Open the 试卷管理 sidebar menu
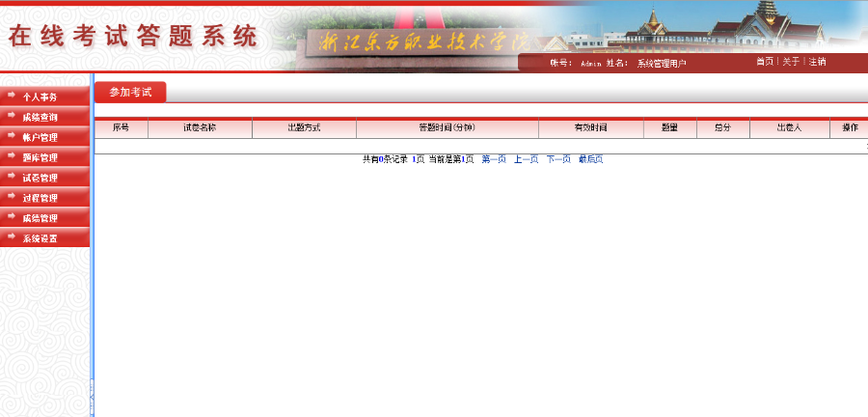This screenshot has height=417, width=868. coord(44,178)
